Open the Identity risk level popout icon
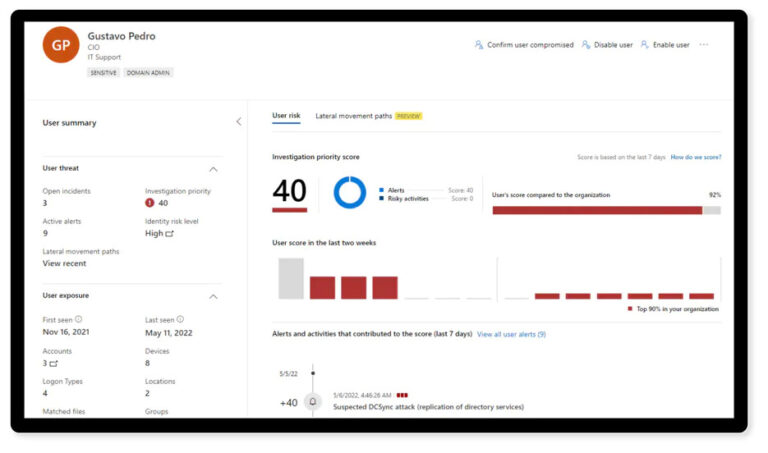768x453 pixels. tap(171, 233)
